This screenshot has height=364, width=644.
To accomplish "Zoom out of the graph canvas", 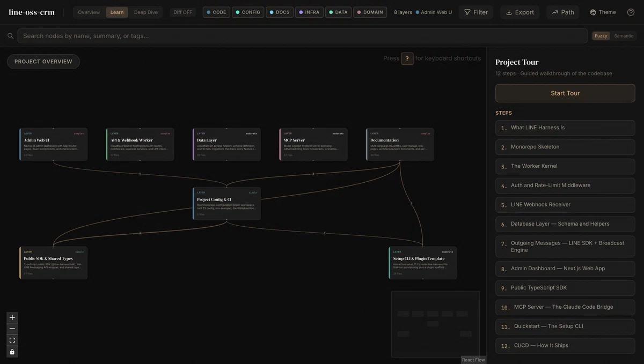I will tap(12, 329).
